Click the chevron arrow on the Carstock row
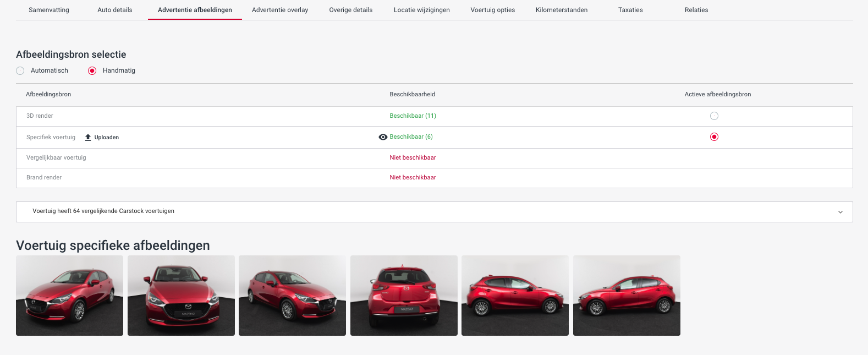Screen dimensions: 868x355 (840, 212)
